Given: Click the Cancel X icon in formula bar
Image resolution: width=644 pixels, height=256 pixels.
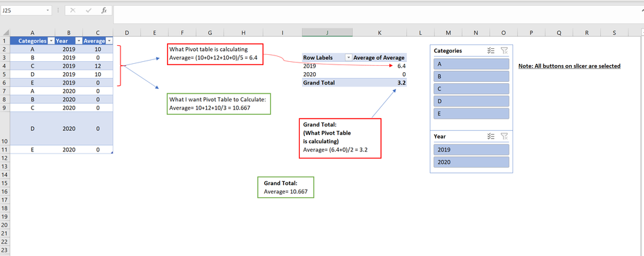Looking at the screenshot, I should tap(73, 10).
